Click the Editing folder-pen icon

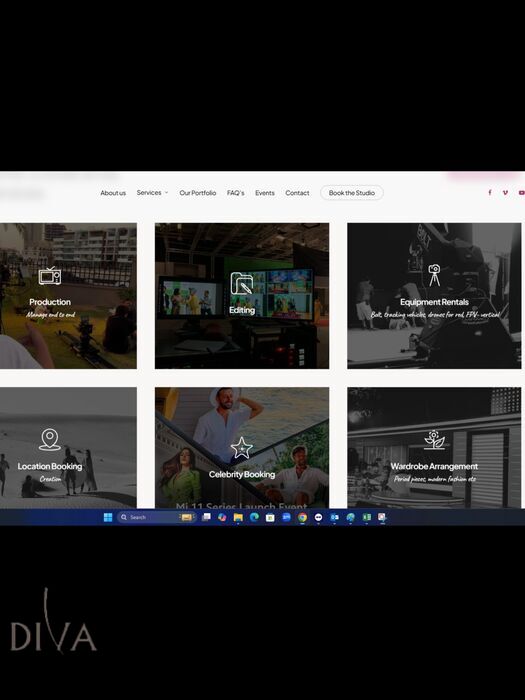[242, 283]
